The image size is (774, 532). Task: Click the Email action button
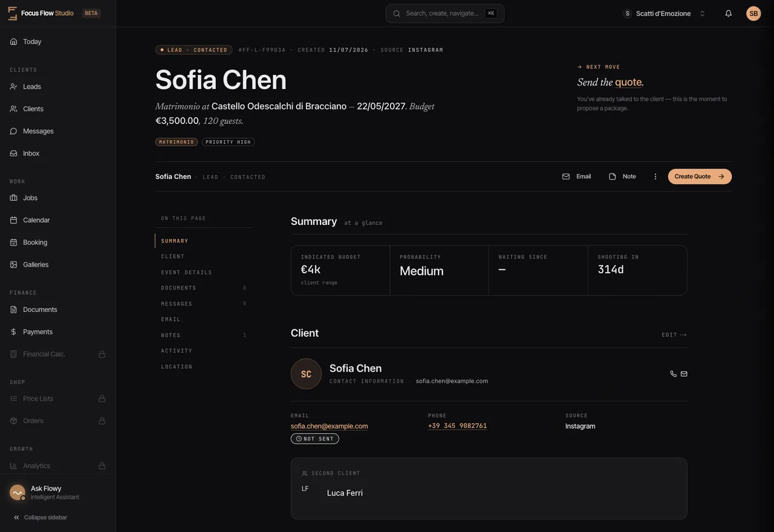577,177
